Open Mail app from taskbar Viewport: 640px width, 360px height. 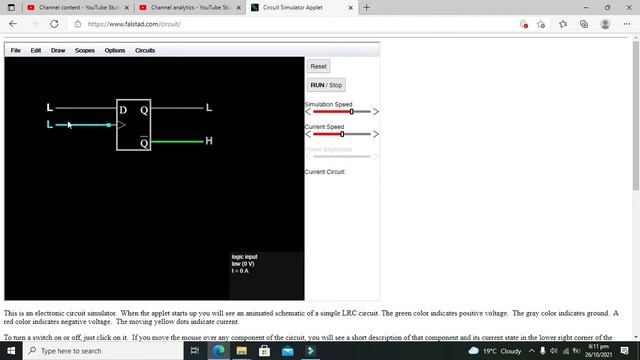(x=287, y=351)
